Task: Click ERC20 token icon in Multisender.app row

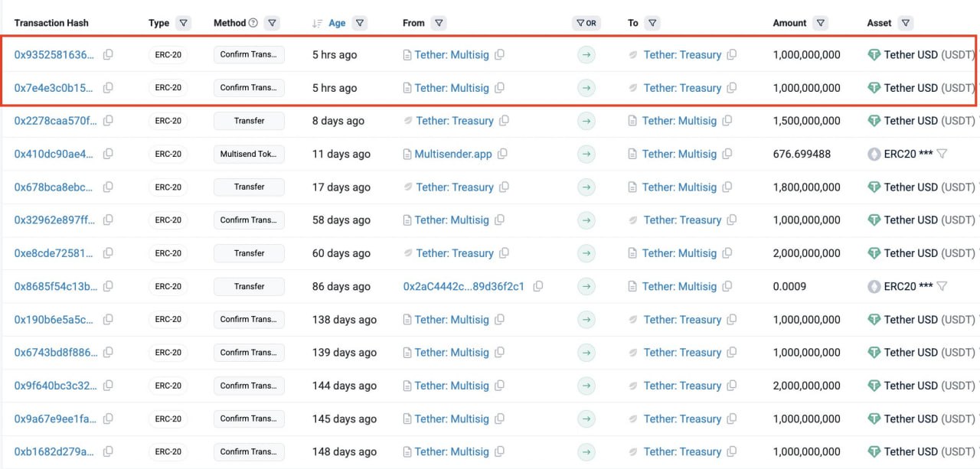Action: click(x=874, y=154)
